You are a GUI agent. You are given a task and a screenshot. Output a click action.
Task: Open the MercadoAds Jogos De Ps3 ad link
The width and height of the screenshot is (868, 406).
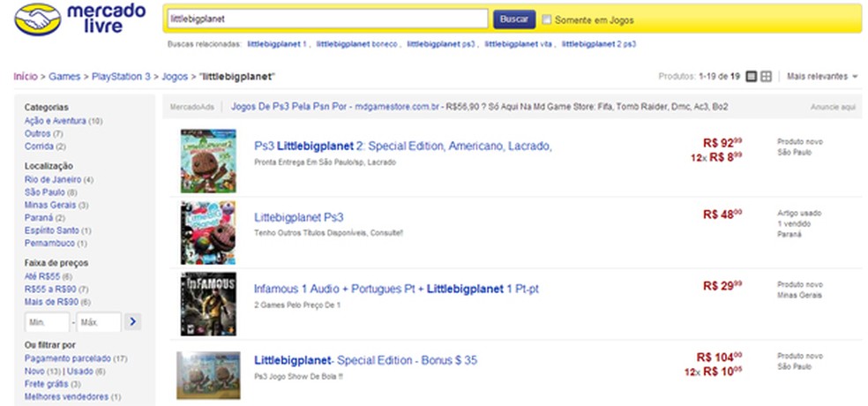click(x=335, y=107)
